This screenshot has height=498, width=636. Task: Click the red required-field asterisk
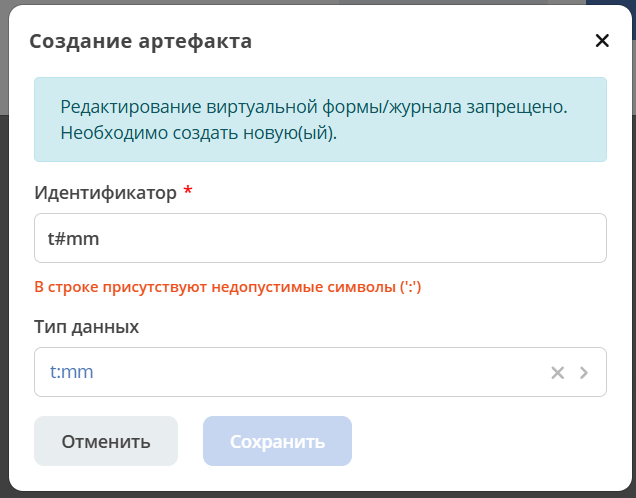tap(188, 191)
